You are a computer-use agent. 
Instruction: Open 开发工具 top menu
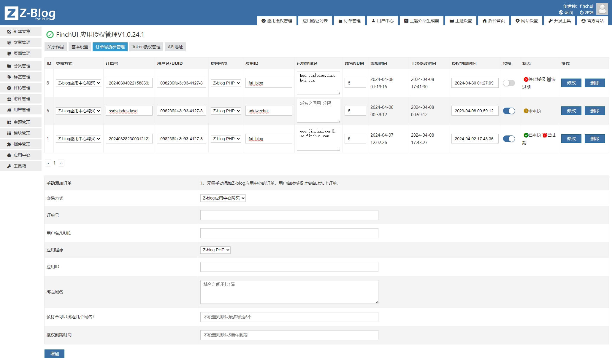(x=559, y=21)
